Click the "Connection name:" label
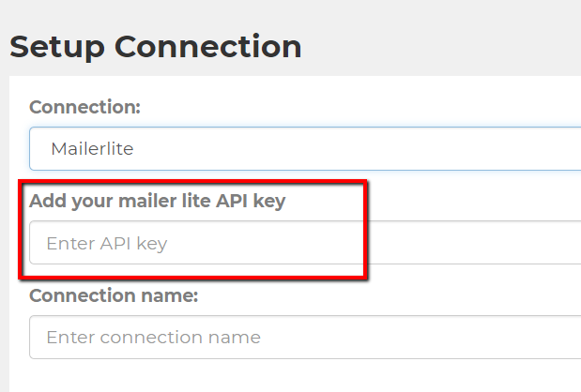The height and width of the screenshot is (392, 581). (x=114, y=295)
